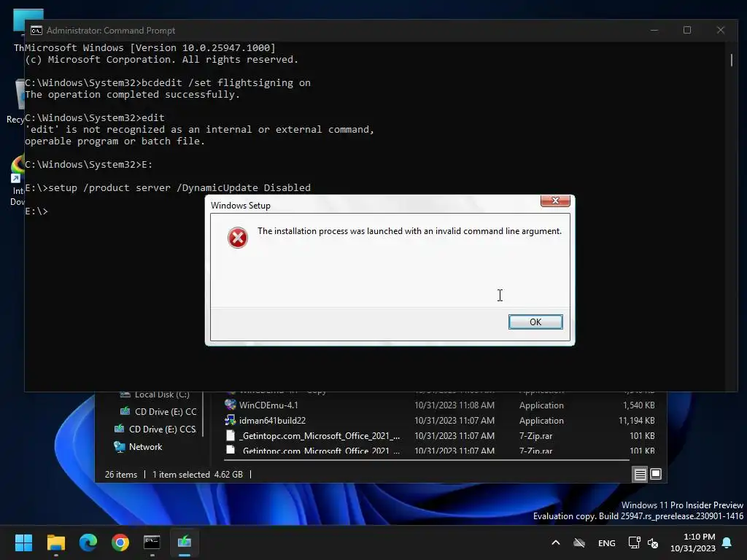Click the Network icon in the navigation pane
Viewport: 747px width, 560px height.
point(119,447)
